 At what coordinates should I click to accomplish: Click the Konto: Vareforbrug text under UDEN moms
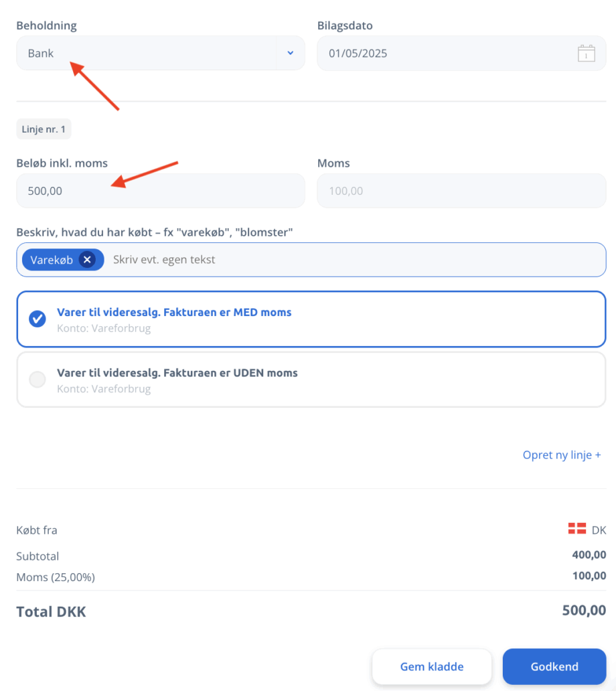pyautogui.click(x=104, y=388)
